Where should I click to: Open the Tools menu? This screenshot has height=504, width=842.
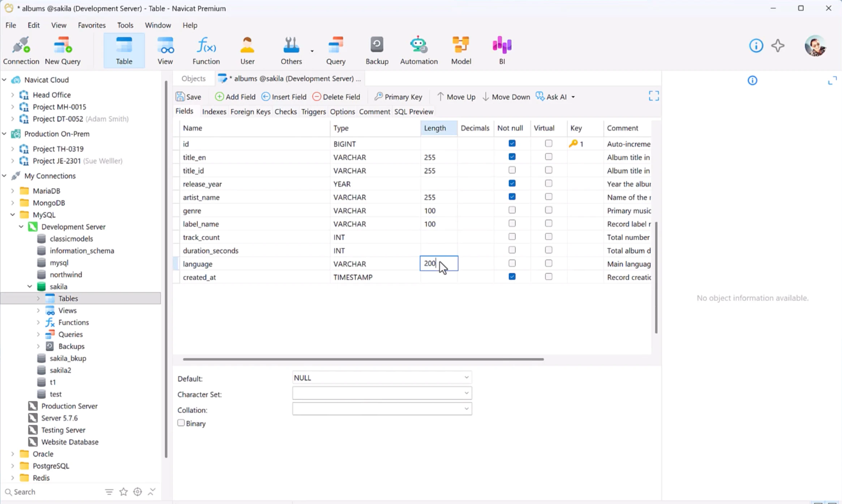125,25
